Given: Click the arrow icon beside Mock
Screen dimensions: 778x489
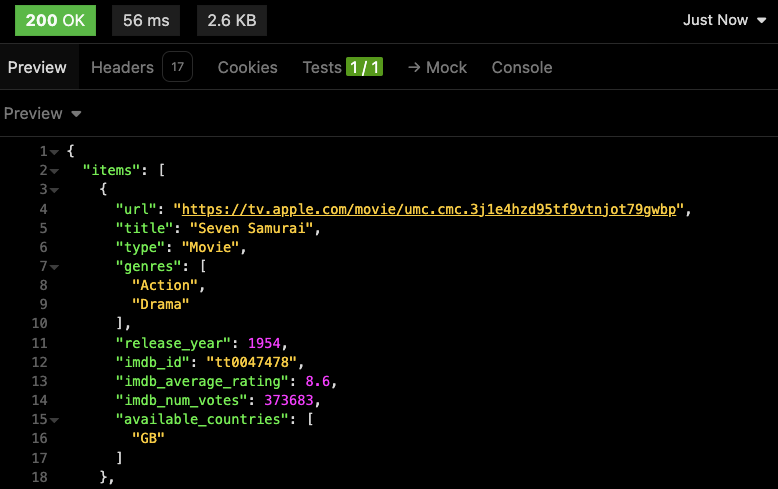Looking at the screenshot, I should (414, 67).
